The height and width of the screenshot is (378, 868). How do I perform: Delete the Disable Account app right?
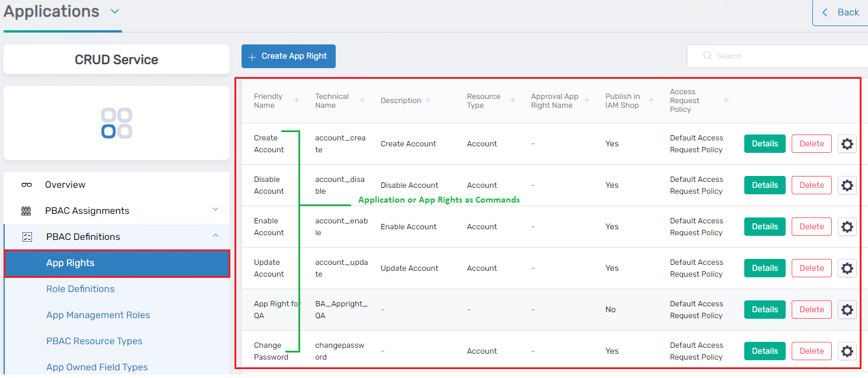(812, 185)
